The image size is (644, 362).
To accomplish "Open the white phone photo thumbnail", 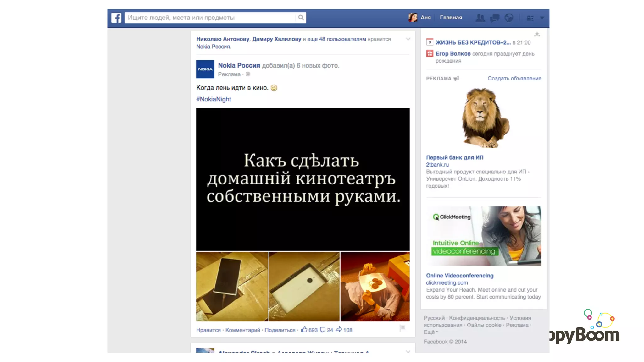I will coord(304,286).
